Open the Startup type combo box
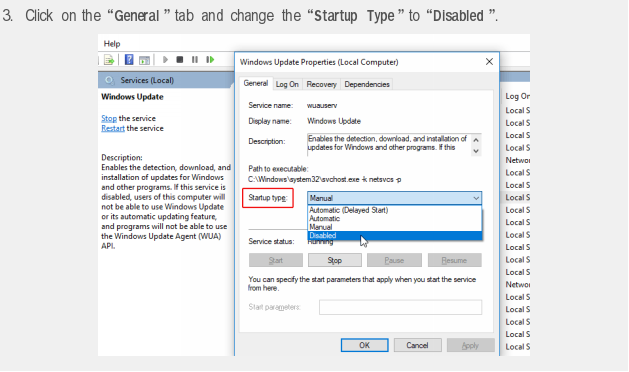629x372 pixels. pyautogui.click(x=394, y=198)
